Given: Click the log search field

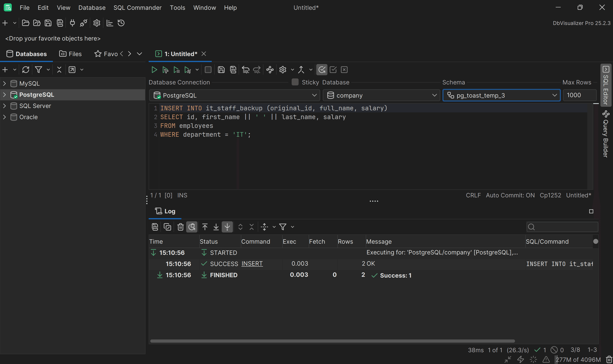Looking at the screenshot, I should (x=562, y=227).
